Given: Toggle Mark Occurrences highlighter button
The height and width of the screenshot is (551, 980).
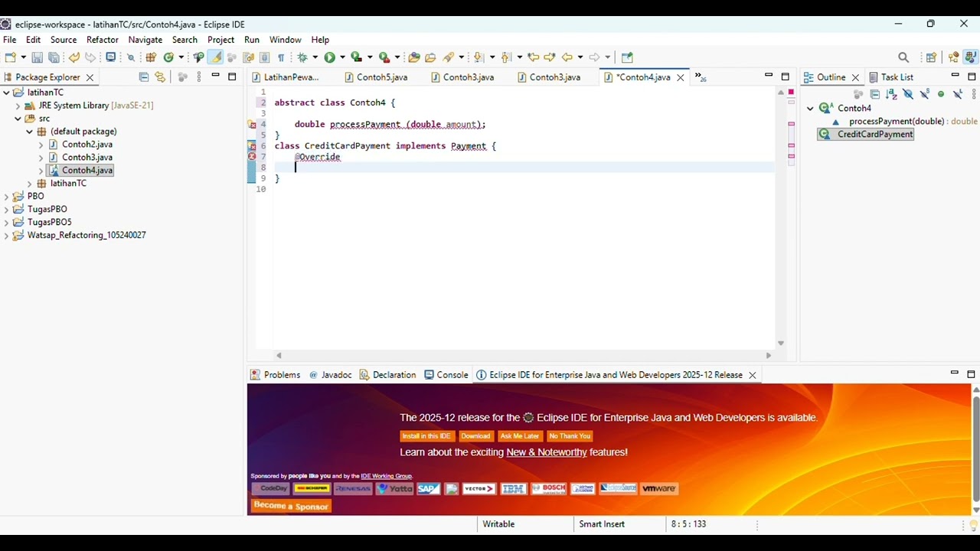Looking at the screenshot, I should [215, 57].
